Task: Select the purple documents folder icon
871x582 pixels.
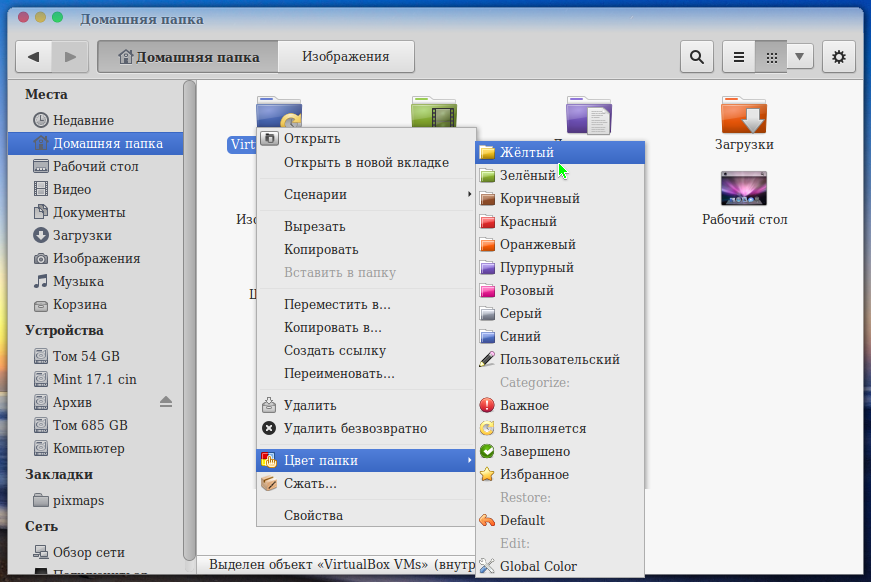Action: point(589,115)
